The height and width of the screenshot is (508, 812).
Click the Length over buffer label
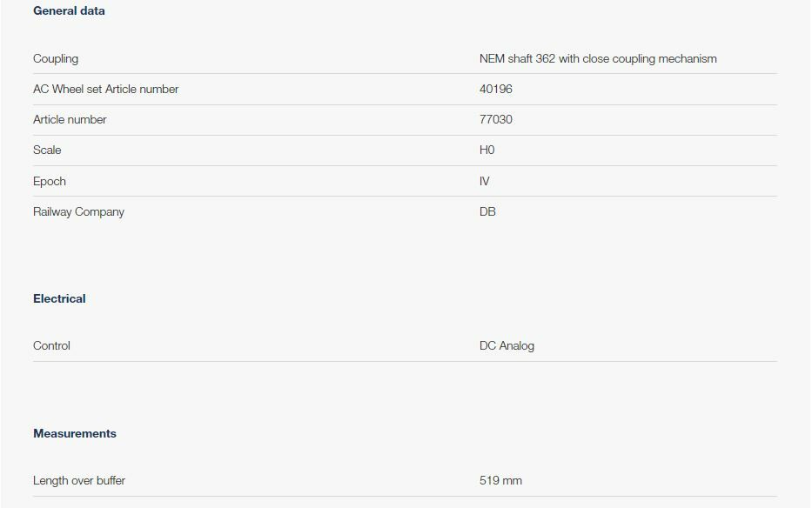79,481
